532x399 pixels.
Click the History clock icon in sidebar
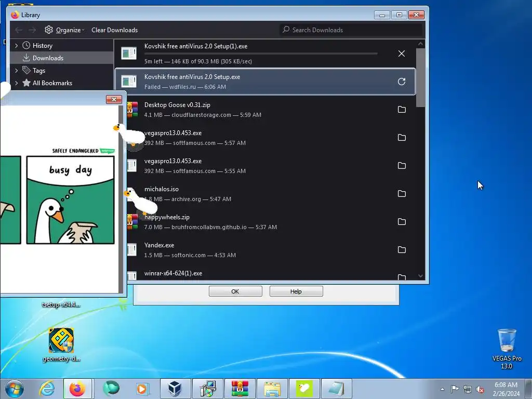tap(26, 46)
